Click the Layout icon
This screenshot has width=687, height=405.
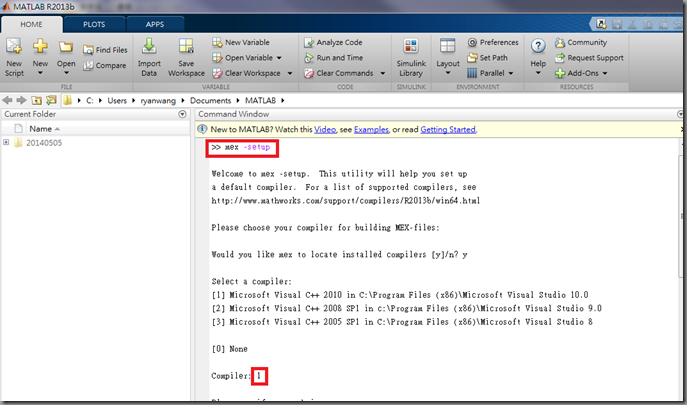coord(447,46)
